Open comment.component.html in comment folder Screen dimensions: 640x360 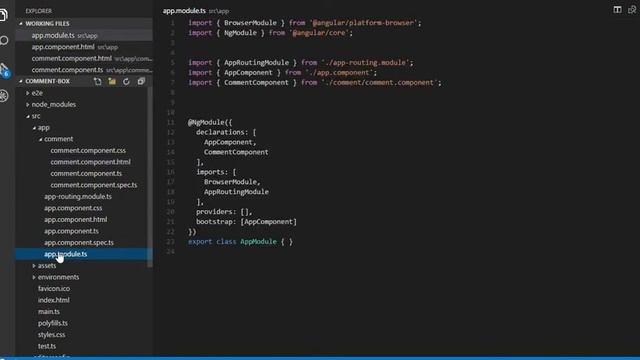pos(91,162)
